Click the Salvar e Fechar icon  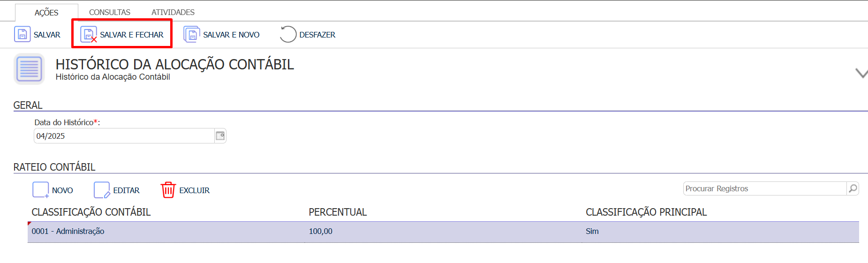89,35
